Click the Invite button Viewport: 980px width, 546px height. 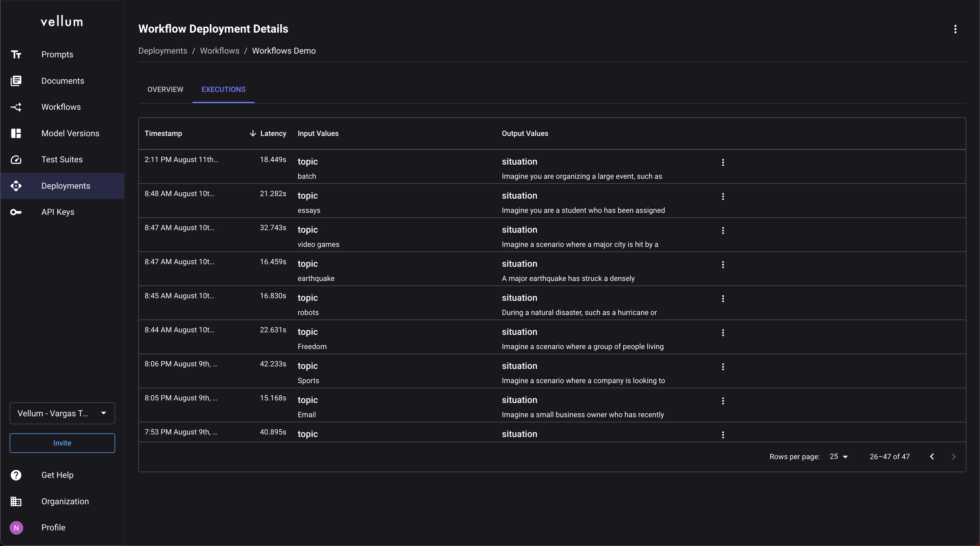[62, 443]
